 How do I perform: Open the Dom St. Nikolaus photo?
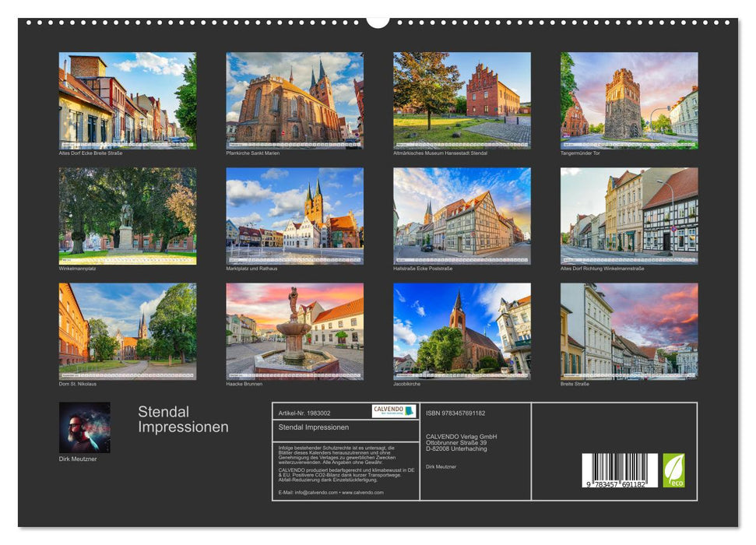coord(127,331)
